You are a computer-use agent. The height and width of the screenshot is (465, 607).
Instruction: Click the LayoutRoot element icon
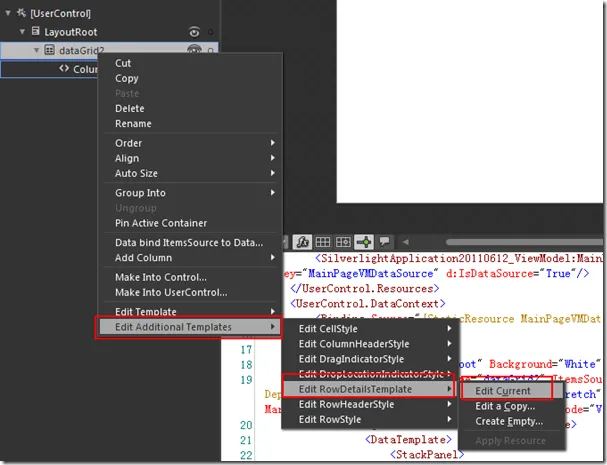[x=36, y=32]
